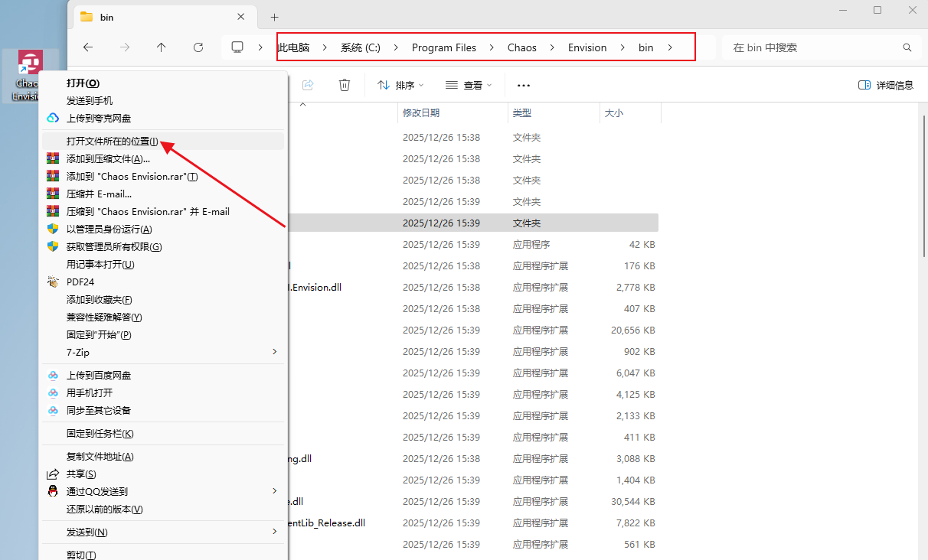Expand the 7-Zip submenu
The height and width of the screenshot is (560, 928).
click(163, 352)
